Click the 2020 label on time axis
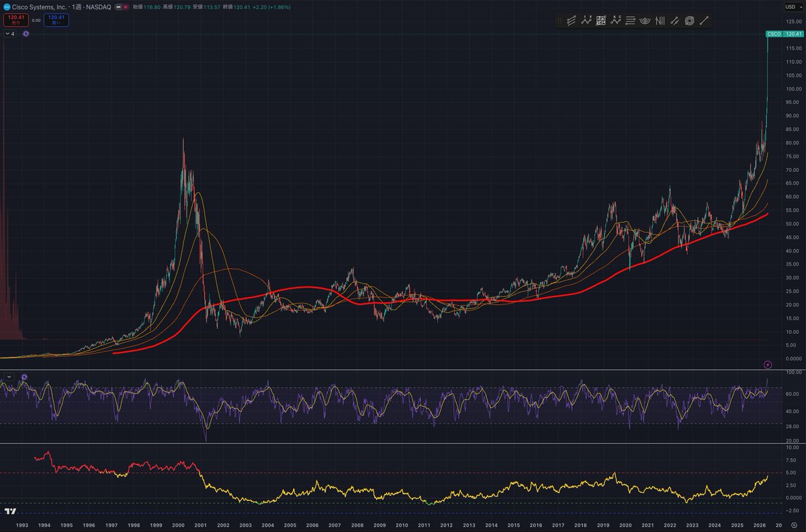The width and height of the screenshot is (806, 532). (x=625, y=525)
